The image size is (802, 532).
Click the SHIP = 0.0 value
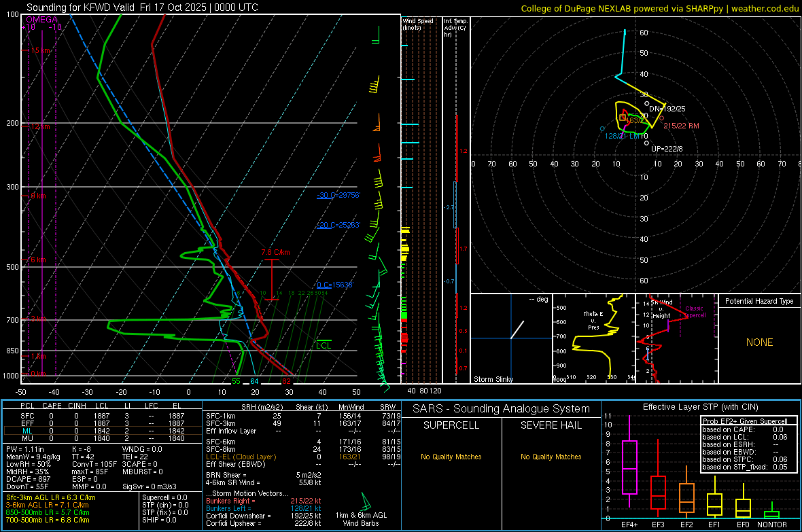159,520
